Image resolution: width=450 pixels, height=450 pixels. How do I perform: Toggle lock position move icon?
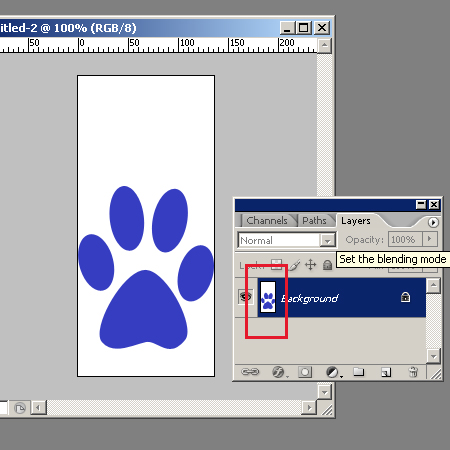310,265
